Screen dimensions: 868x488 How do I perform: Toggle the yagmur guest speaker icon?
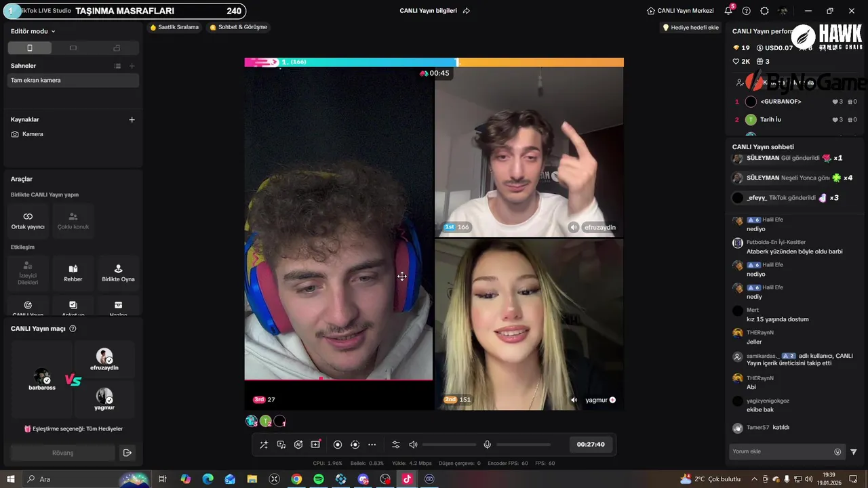pos(574,400)
